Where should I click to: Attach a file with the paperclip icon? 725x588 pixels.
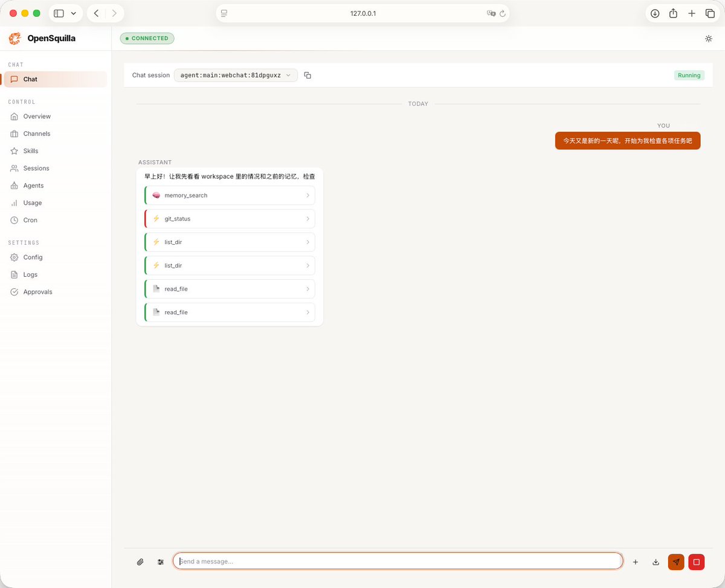pos(140,561)
